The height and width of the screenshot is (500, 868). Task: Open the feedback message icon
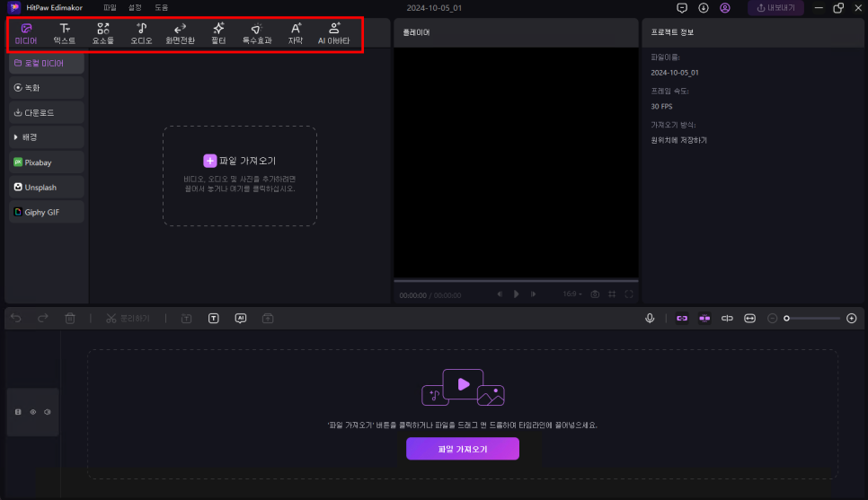point(682,8)
